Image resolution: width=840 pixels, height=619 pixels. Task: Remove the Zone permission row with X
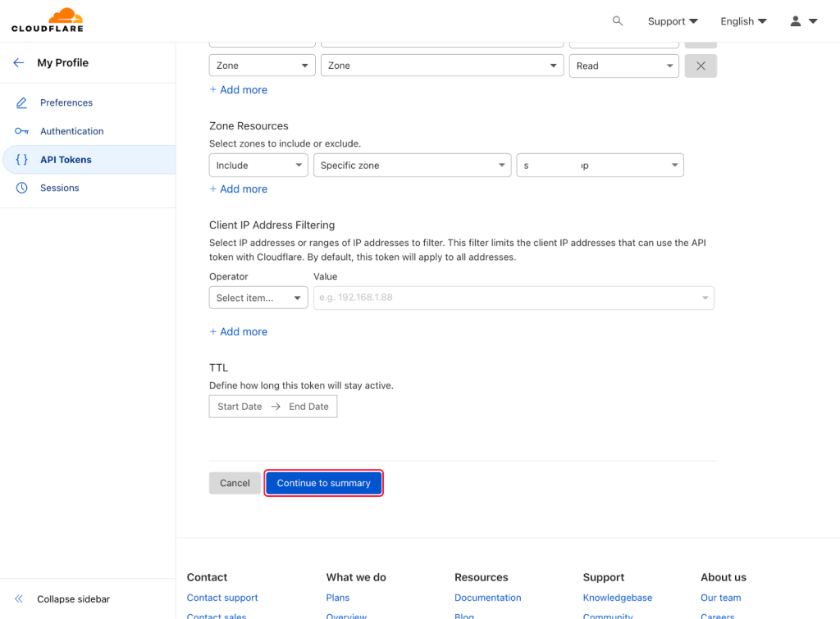(701, 66)
